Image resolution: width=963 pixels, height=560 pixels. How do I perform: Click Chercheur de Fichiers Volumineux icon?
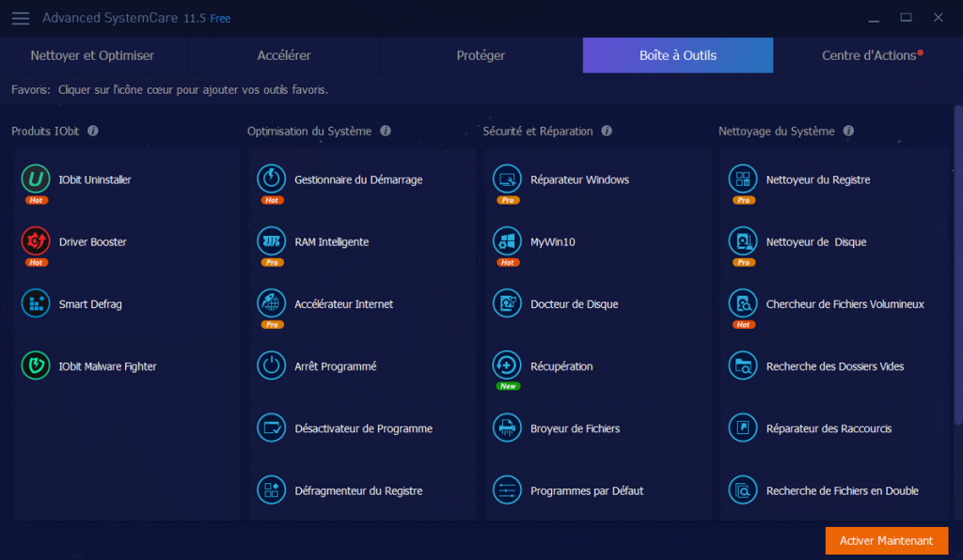point(743,303)
